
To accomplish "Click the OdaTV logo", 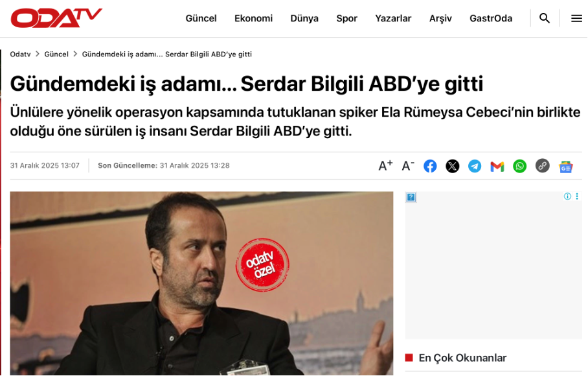I will point(56,18).
